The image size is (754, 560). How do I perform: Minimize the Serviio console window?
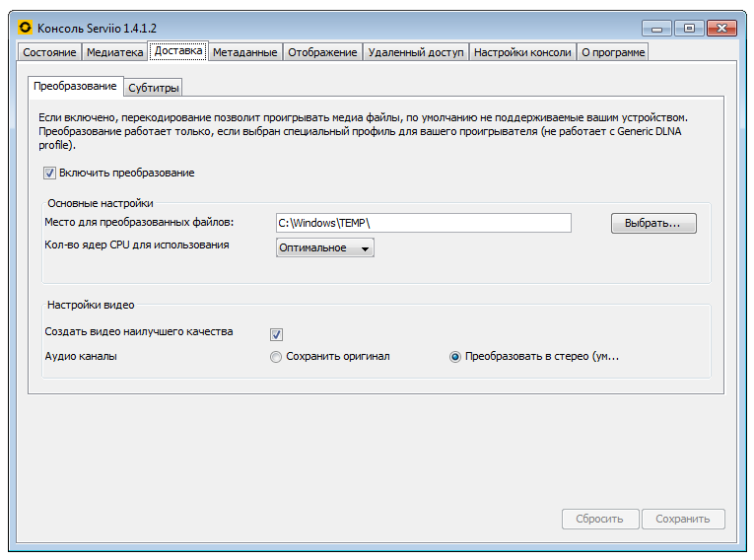coord(656,29)
